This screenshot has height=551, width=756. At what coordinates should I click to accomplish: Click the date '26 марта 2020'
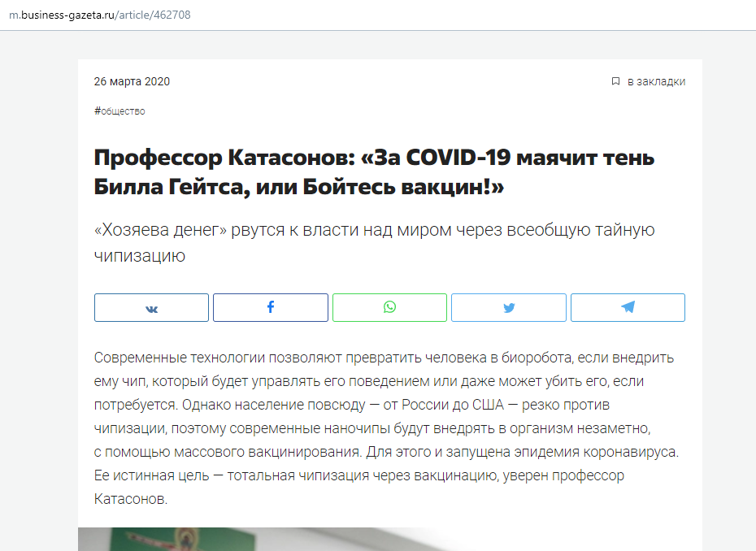click(x=132, y=81)
